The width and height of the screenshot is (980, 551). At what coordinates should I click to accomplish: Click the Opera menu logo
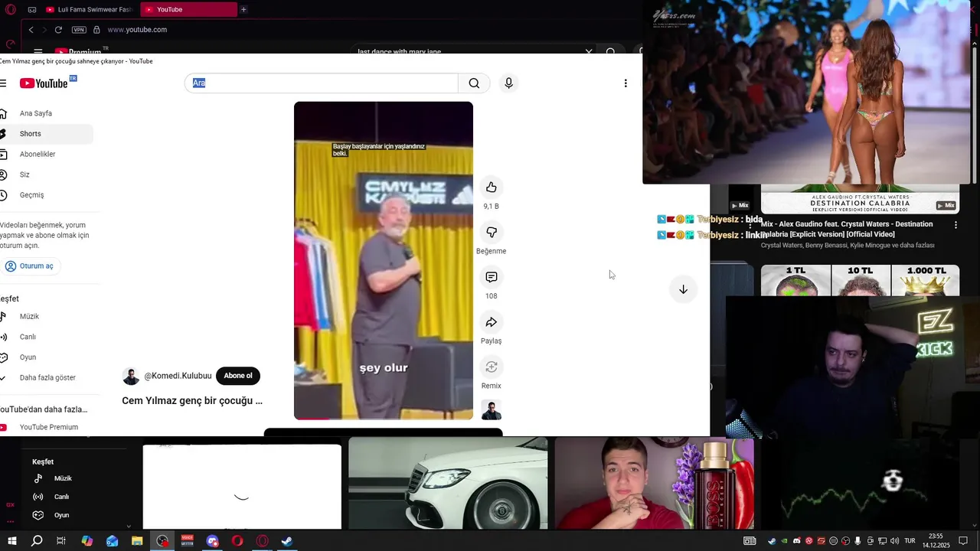[x=10, y=9]
